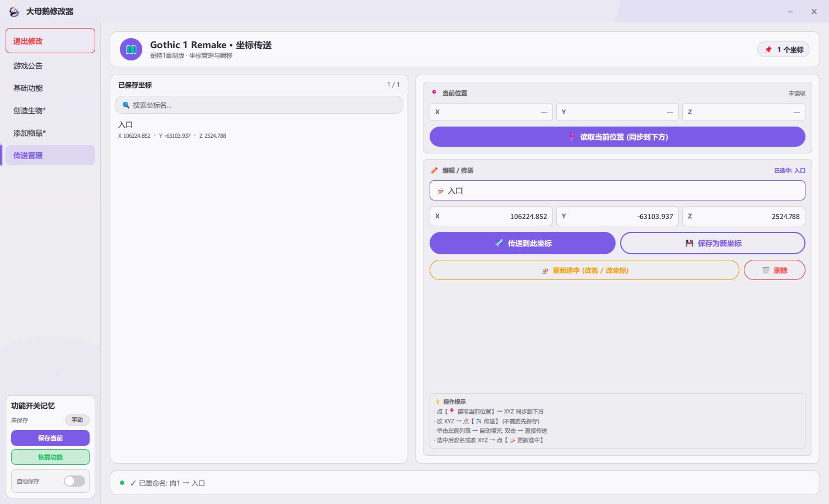Click the green 恢复功能 button
The image size is (829, 504).
pos(50,457)
